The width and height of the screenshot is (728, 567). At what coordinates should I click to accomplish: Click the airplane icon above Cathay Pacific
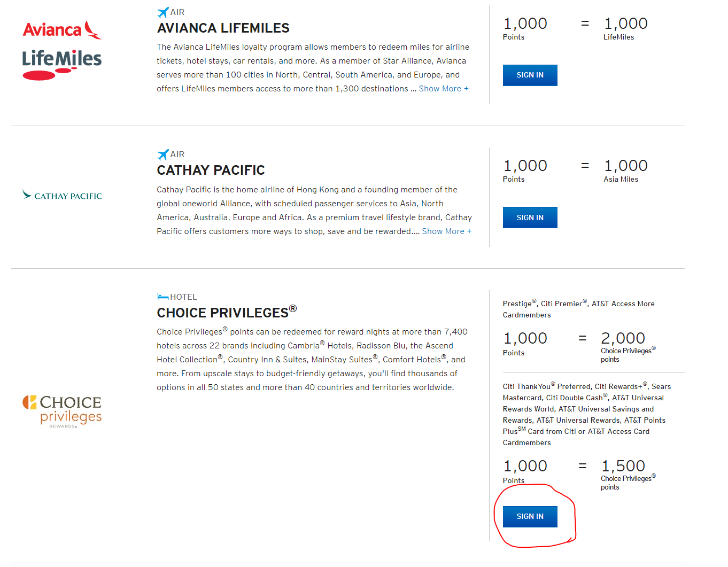tap(162, 154)
